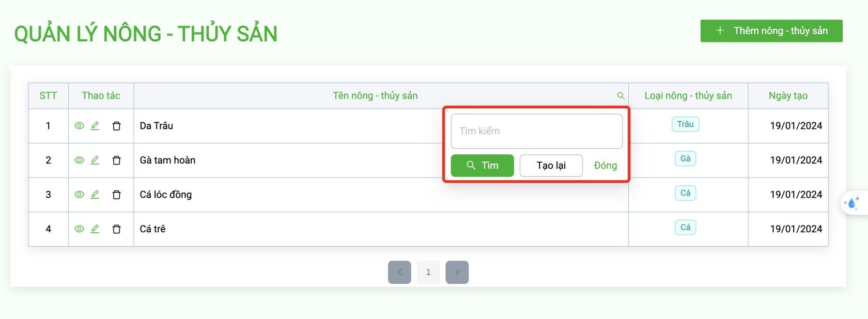This screenshot has width=868, height=319.
Task: Edit the Gà tam hoàn entry
Action: (x=95, y=161)
